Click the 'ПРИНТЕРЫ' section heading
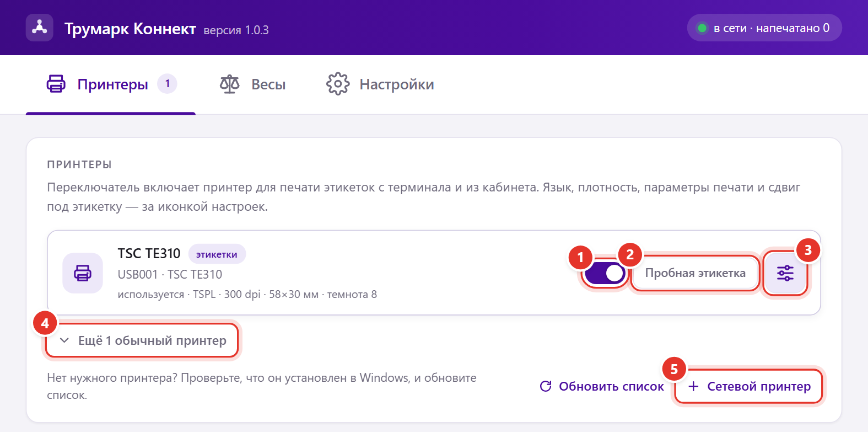868x432 pixels. point(79,164)
